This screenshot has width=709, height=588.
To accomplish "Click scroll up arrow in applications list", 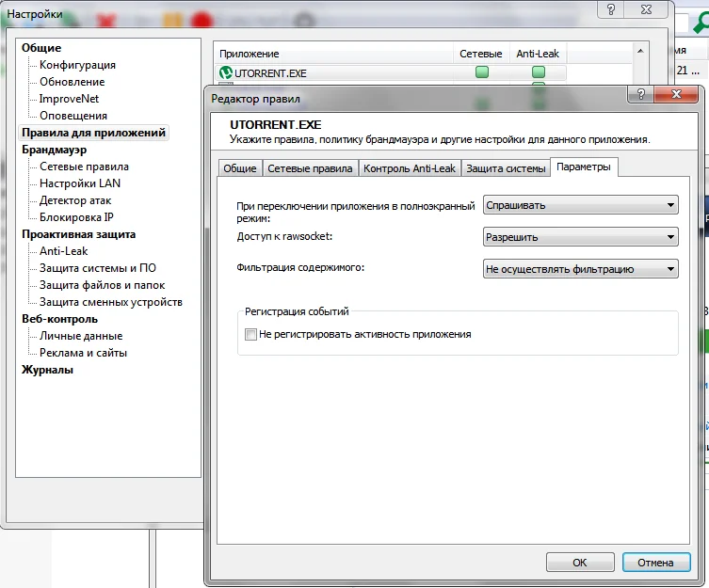I will (640, 51).
